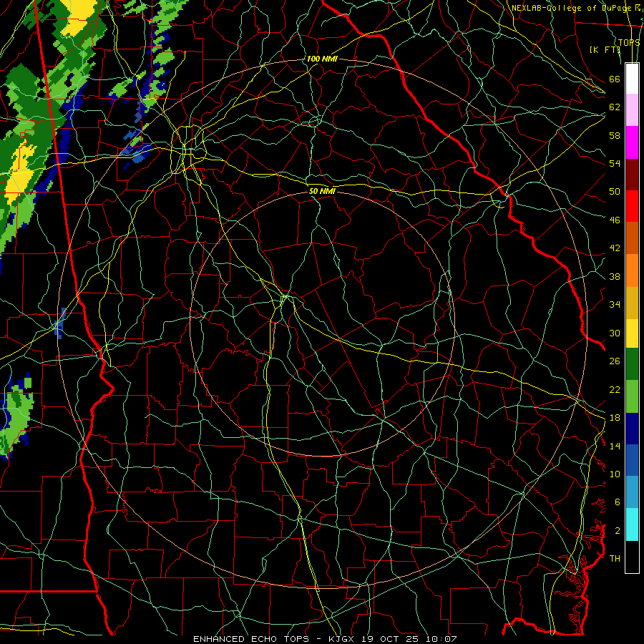
Task: Click the '14' legend value
Action: (615, 446)
